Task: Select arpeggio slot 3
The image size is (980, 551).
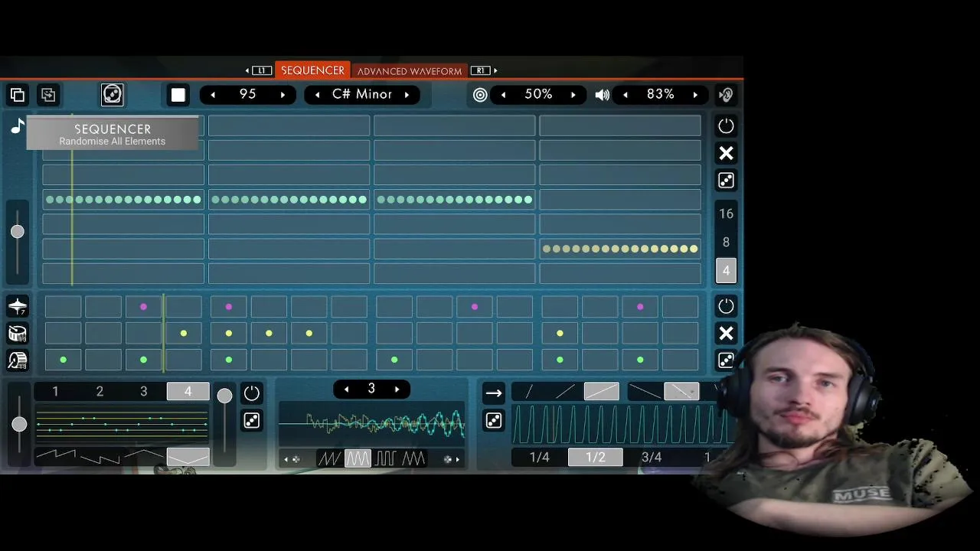Action: pyautogui.click(x=143, y=392)
